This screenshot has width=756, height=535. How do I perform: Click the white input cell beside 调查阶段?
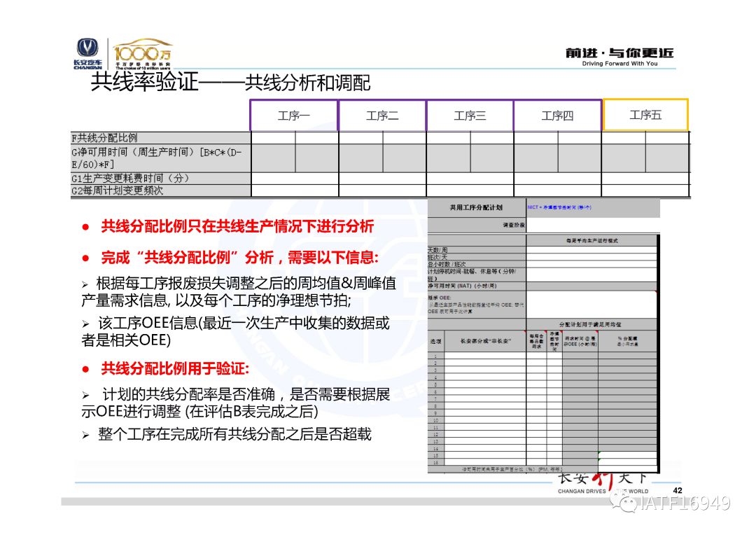(593, 225)
